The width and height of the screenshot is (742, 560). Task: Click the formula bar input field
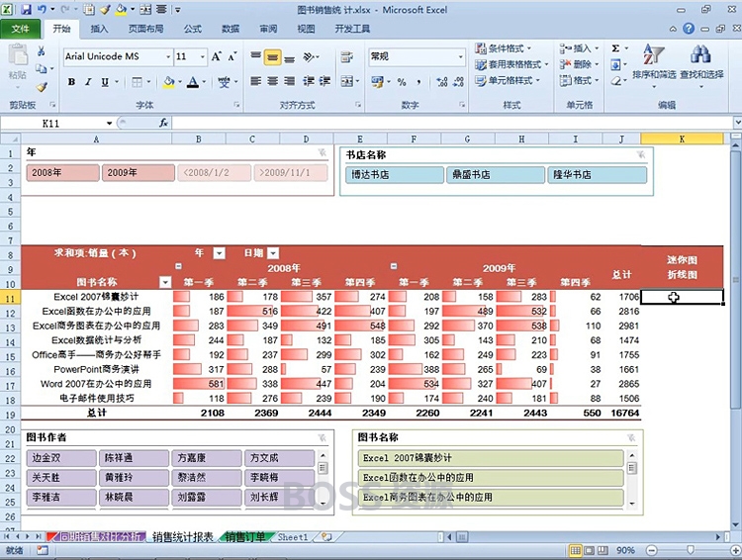(452, 123)
